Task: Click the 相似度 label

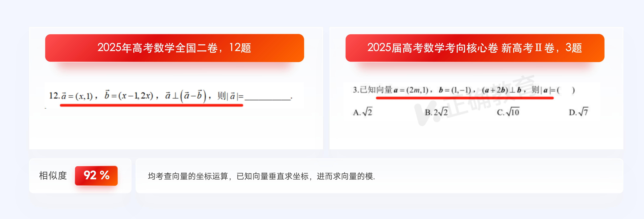Action: 53,176
